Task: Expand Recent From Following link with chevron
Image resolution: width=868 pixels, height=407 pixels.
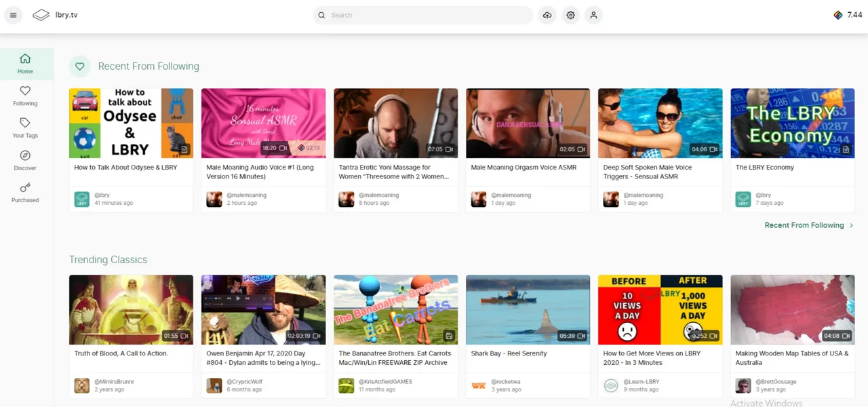Action: tap(809, 225)
